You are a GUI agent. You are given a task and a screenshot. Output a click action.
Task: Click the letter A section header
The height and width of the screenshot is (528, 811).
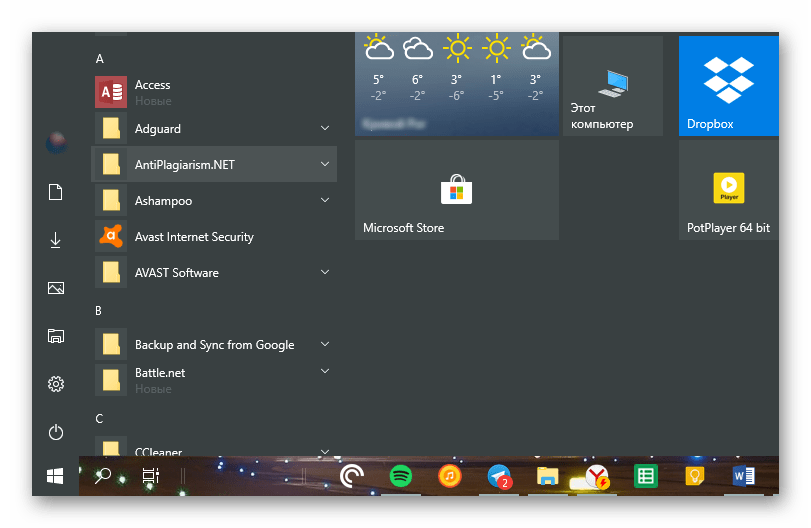100,59
